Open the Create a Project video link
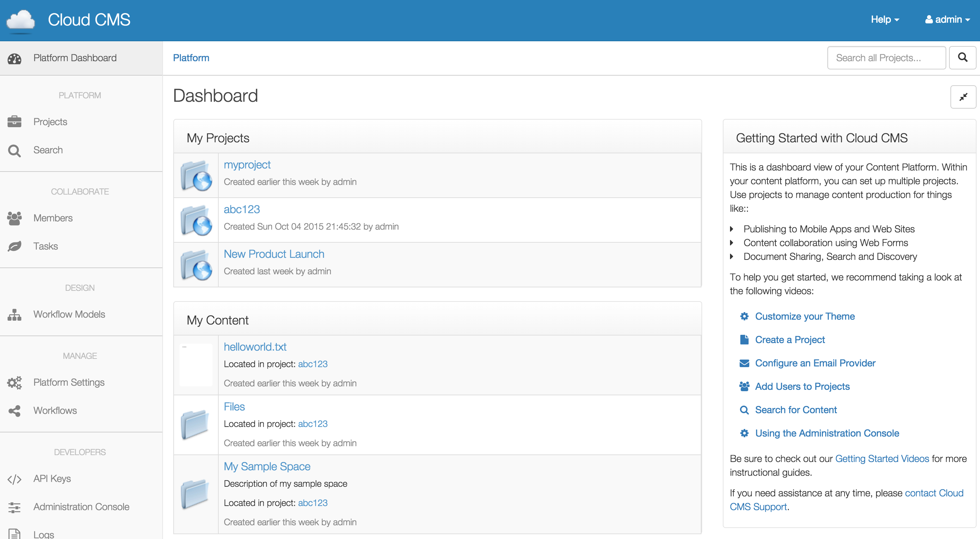Screen dimensions: 980x539 [x=790, y=340]
